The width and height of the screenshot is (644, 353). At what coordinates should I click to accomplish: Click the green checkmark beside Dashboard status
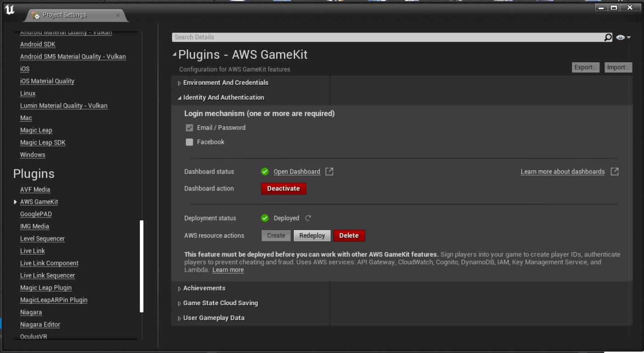tap(265, 172)
